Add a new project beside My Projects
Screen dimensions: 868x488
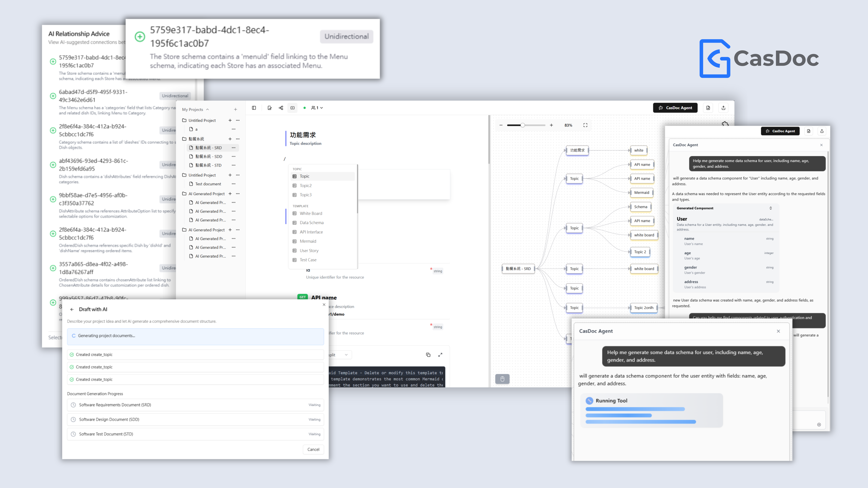tap(236, 109)
